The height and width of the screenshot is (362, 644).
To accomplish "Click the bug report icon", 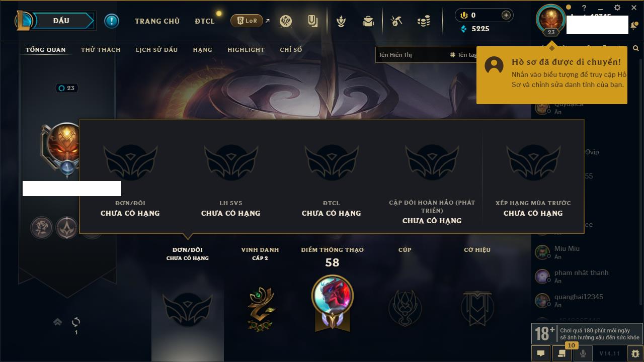I will click(x=635, y=353).
